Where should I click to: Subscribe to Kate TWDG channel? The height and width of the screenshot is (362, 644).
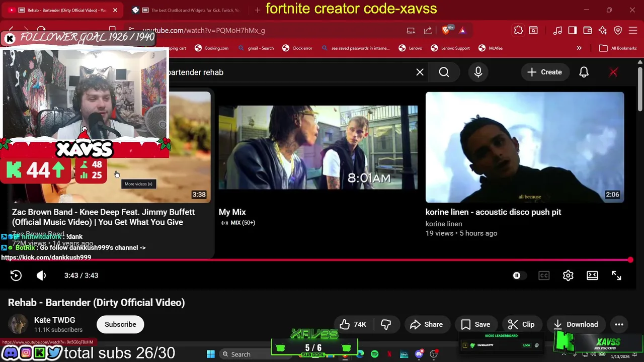click(120, 325)
